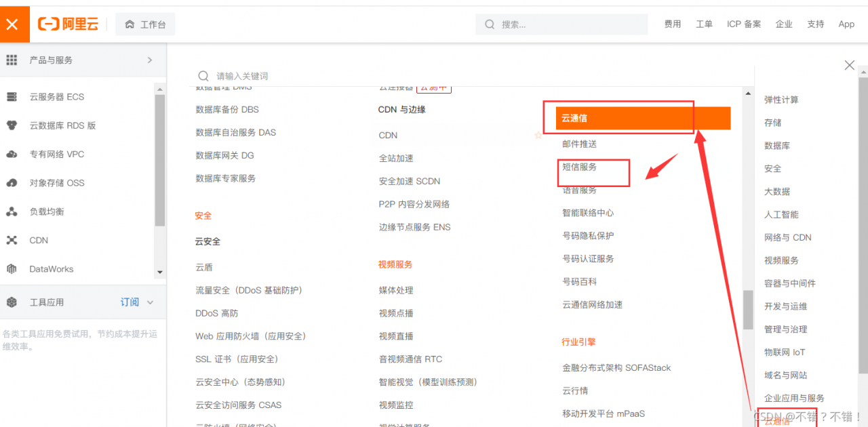Click magnifier icon in product keyword search
Image resolution: width=868 pixels, height=427 pixels.
point(203,76)
